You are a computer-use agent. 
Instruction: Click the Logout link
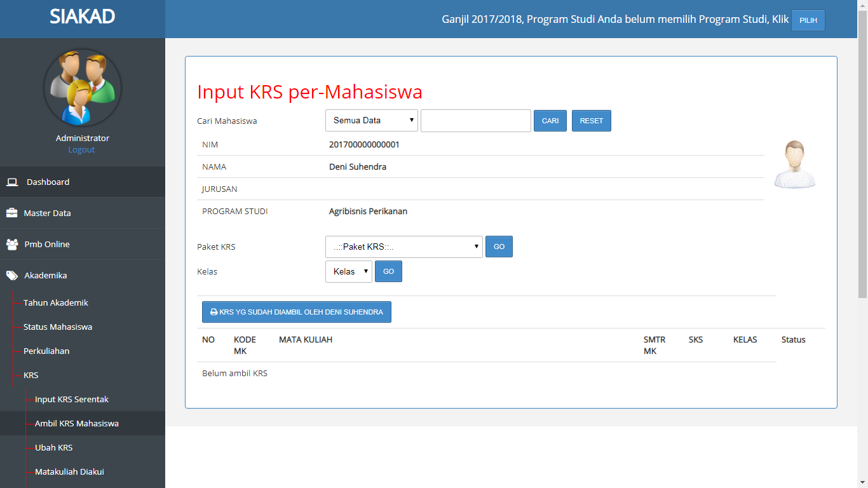pos(81,150)
